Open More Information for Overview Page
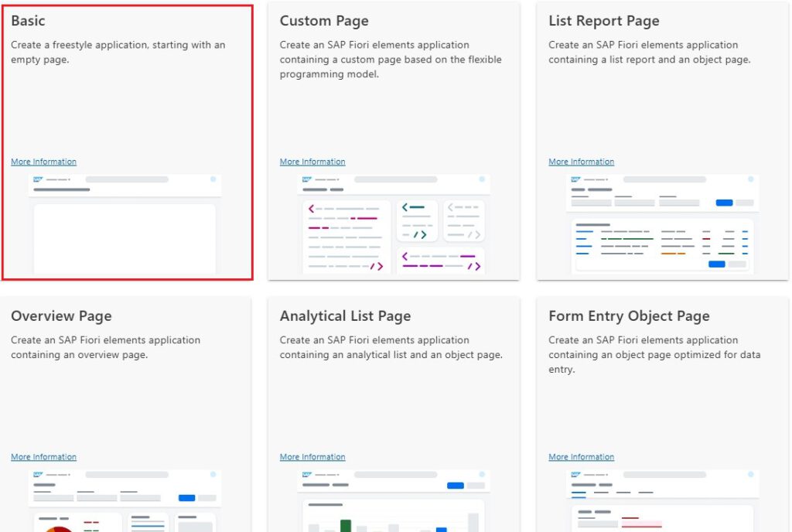The height and width of the screenshot is (532, 792). (43, 457)
